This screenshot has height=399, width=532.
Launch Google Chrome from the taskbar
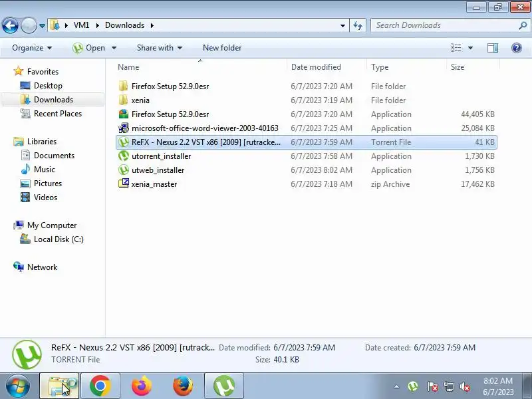coord(100,386)
